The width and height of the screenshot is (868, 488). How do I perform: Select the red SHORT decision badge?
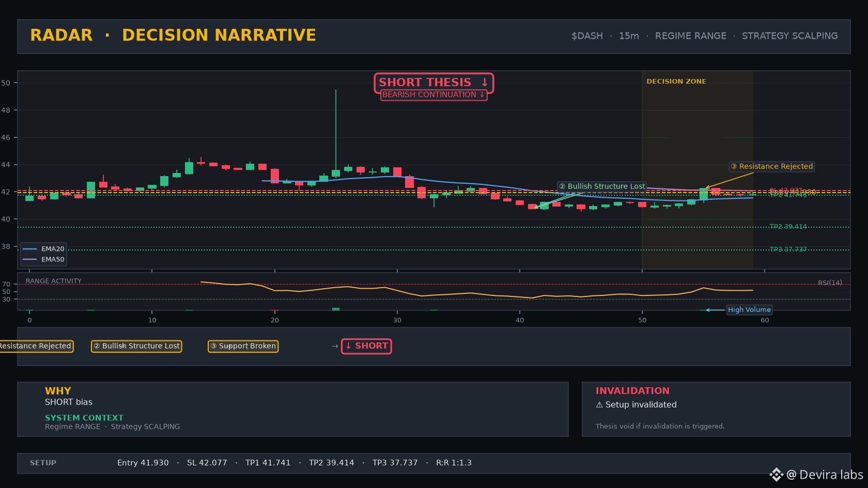click(x=366, y=346)
